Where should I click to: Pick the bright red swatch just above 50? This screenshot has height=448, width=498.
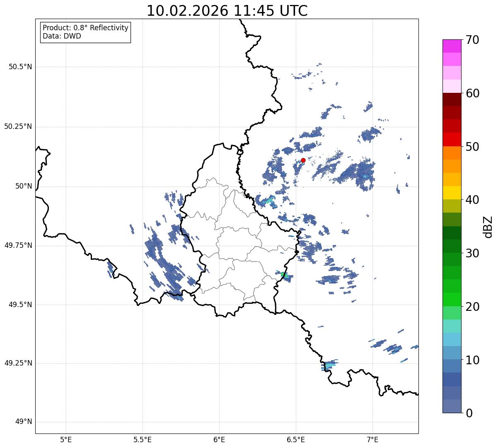pos(452,140)
